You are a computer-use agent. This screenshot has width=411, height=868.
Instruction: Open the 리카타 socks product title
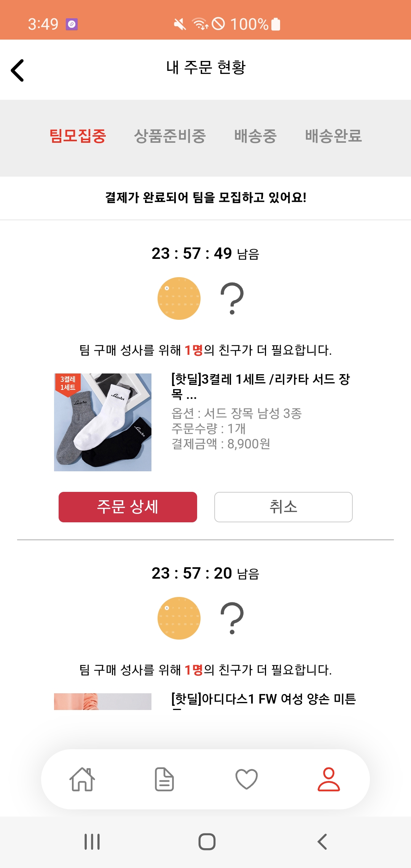(x=260, y=386)
